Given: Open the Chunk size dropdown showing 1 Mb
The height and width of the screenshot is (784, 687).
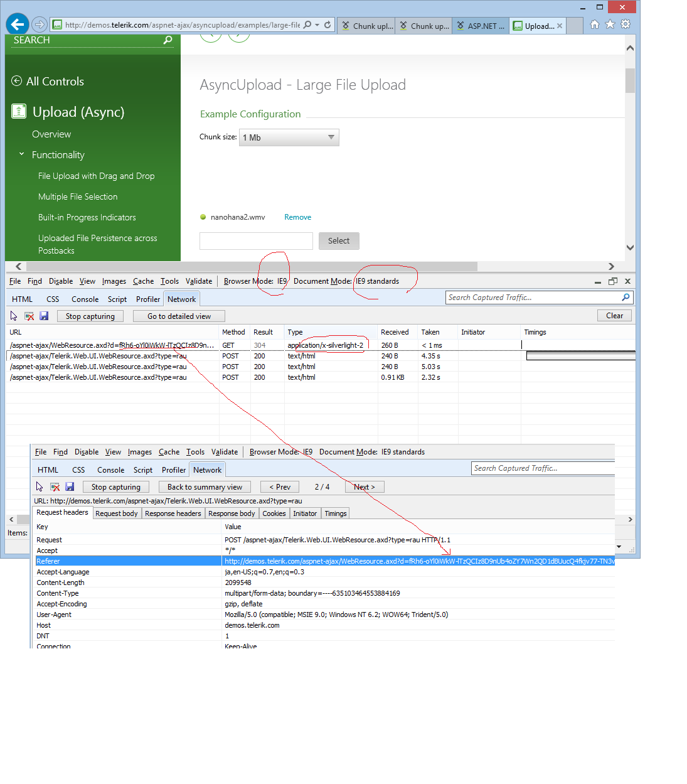Looking at the screenshot, I should coord(289,137).
